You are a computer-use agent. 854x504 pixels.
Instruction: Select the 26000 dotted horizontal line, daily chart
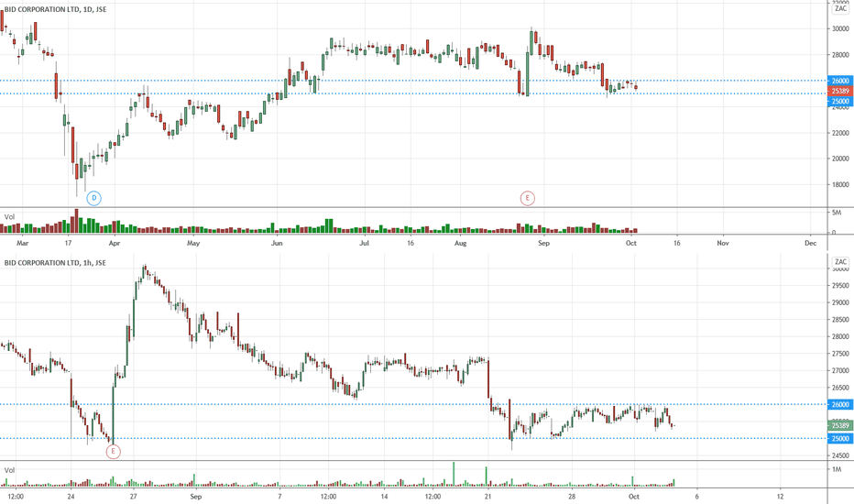[413, 81]
